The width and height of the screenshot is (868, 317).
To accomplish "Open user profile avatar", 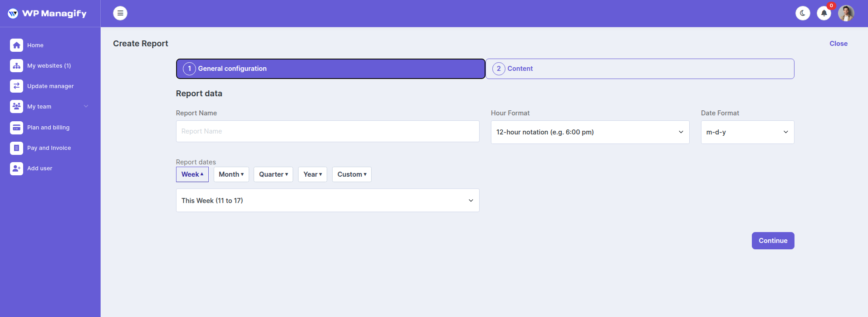I will coord(846,13).
